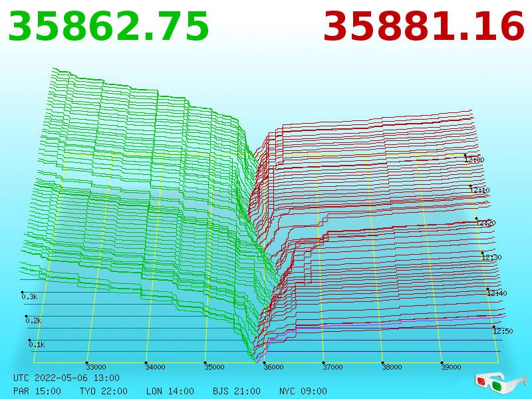Click the 33000 price axis label

tap(96, 367)
